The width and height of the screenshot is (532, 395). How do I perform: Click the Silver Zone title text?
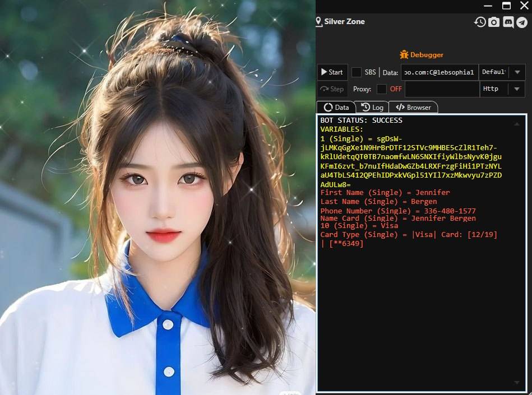344,21
